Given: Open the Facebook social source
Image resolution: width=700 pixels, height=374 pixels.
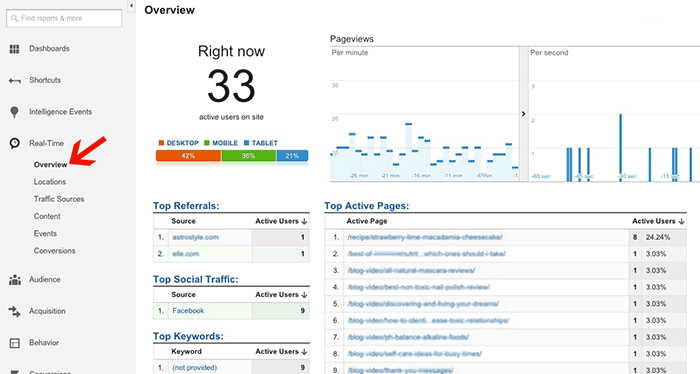Looking at the screenshot, I should pyautogui.click(x=188, y=311).
